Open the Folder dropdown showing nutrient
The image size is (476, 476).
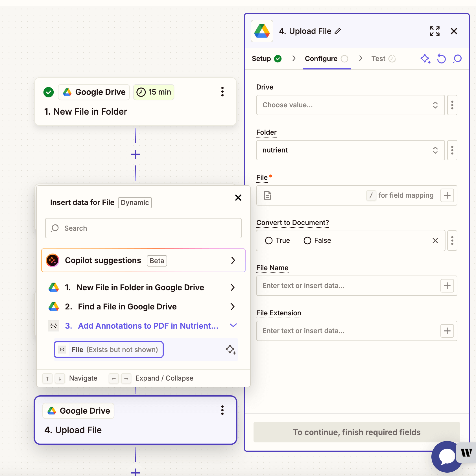tap(350, 150)
